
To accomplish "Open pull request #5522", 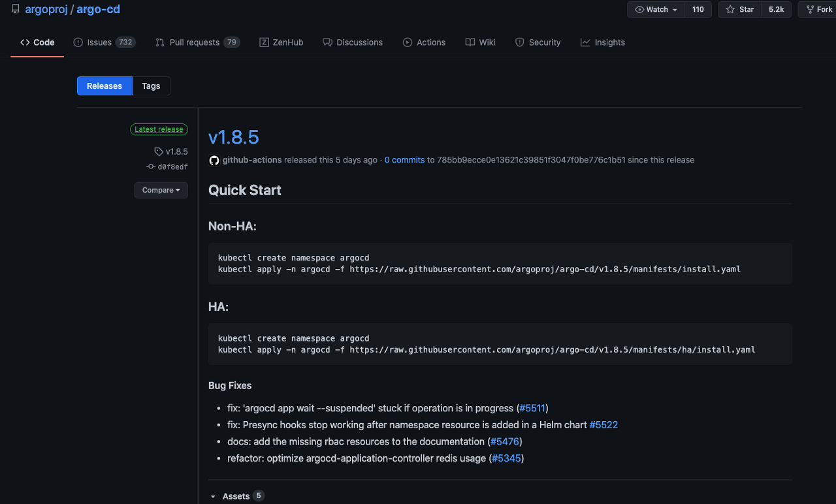I will pos(603,425).
